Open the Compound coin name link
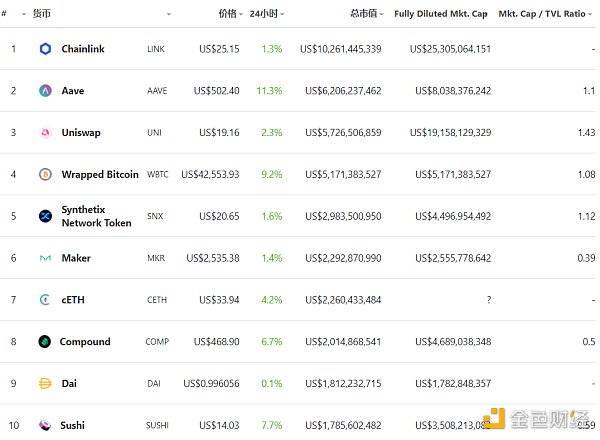The width and height of the screenshot is (600, 440). [x=85, y=342]
